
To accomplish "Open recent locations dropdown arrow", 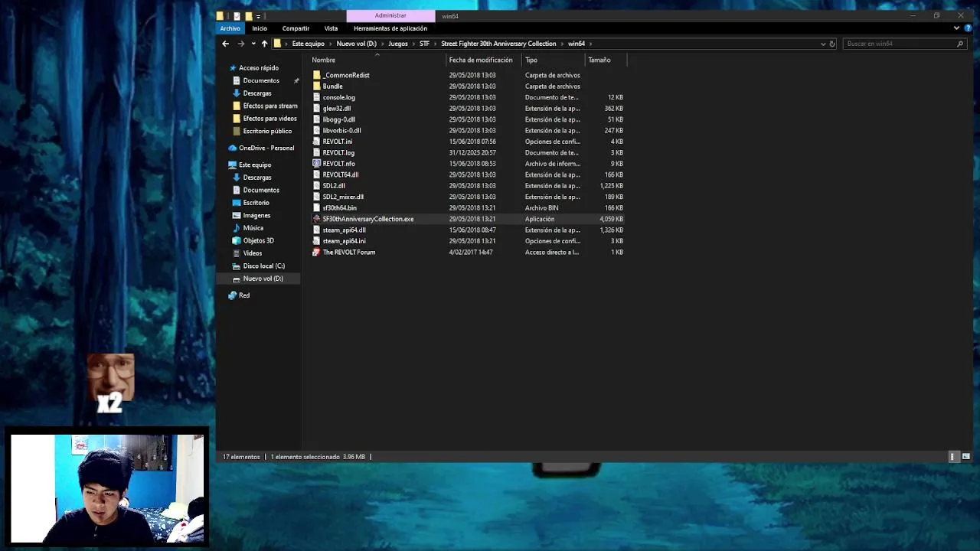I will [253, 44].
